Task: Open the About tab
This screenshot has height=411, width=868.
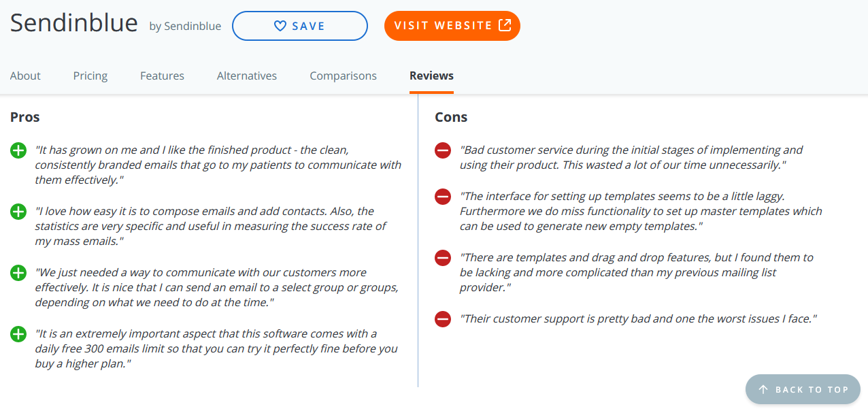Action: click(x=25, y=76)
